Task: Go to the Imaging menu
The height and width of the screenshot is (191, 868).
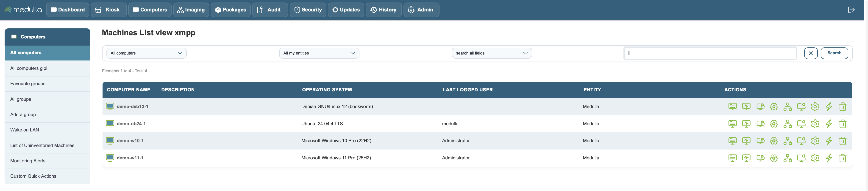Action: [191, 10]
